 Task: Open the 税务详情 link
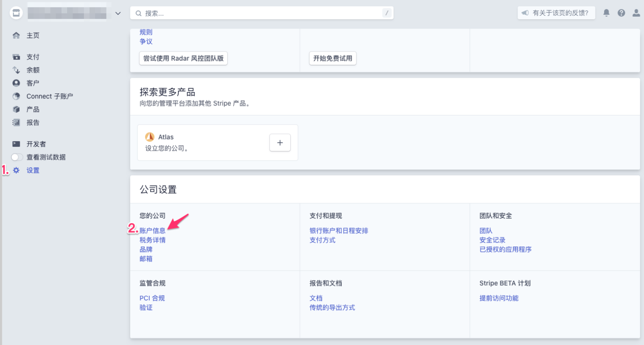[x=153, y=240]
